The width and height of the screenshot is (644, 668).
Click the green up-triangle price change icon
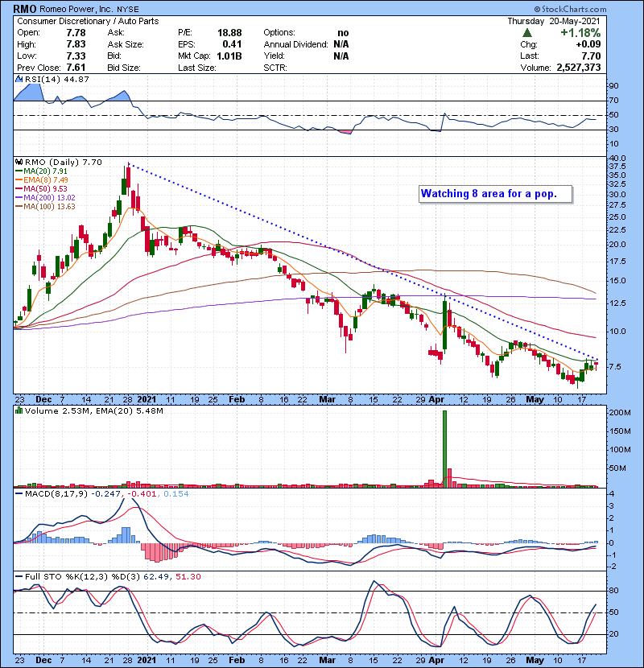tap(527, 33)
